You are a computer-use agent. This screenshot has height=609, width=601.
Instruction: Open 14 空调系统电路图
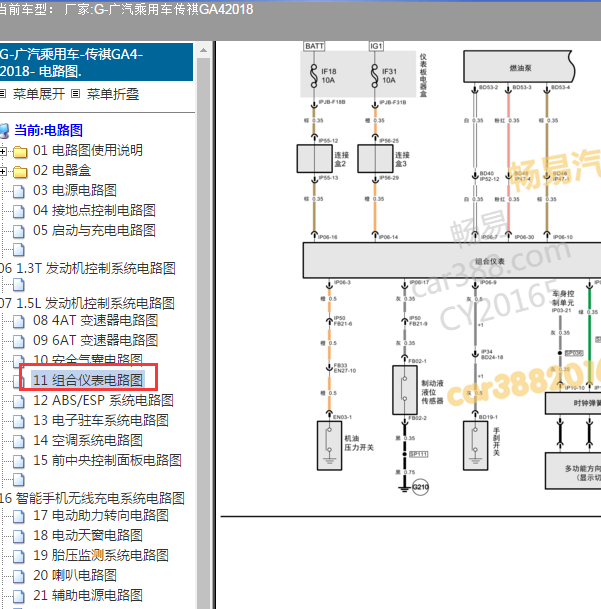[x=88, y=440]
